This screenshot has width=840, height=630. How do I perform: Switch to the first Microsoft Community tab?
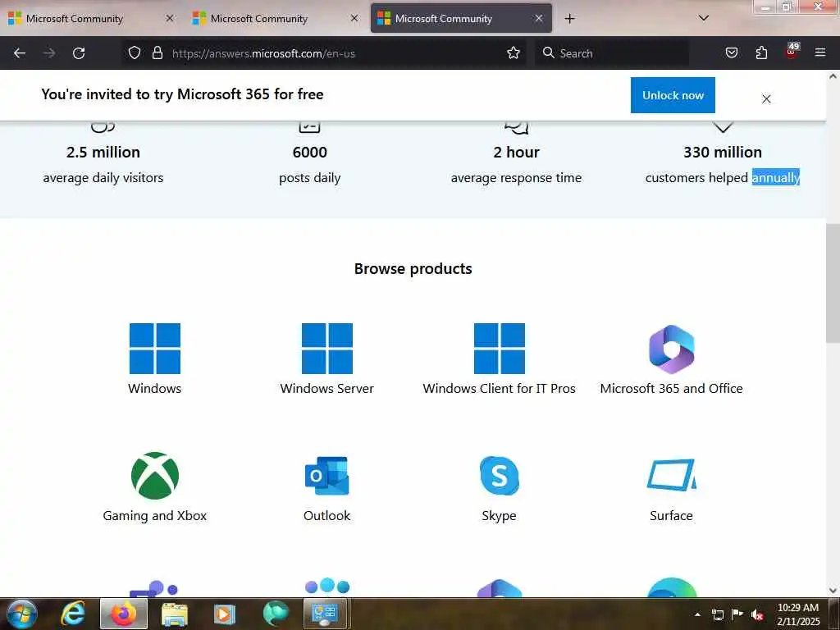pyautogui.click(x=91, y=19)
